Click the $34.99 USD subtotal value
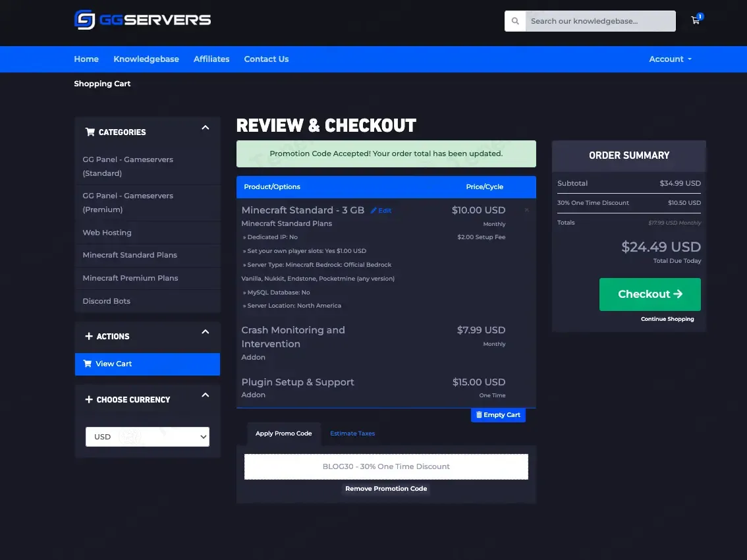The image size is (747, 560). click(680, 183)
